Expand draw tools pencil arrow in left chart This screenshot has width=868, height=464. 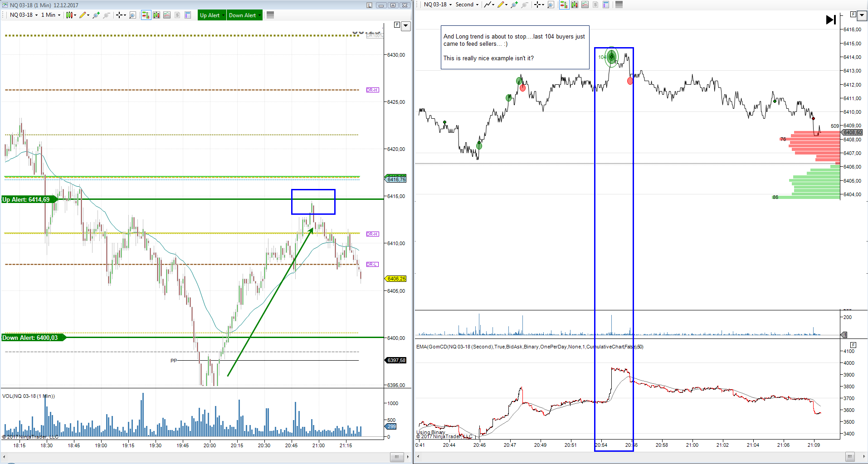88,15
